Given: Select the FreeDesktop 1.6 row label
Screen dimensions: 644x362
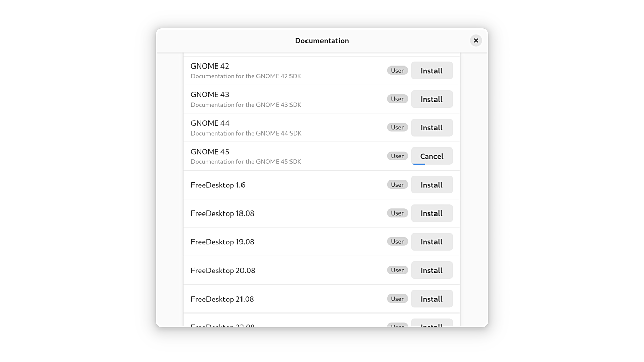Looking at the screenshot, I should point(218,185).
